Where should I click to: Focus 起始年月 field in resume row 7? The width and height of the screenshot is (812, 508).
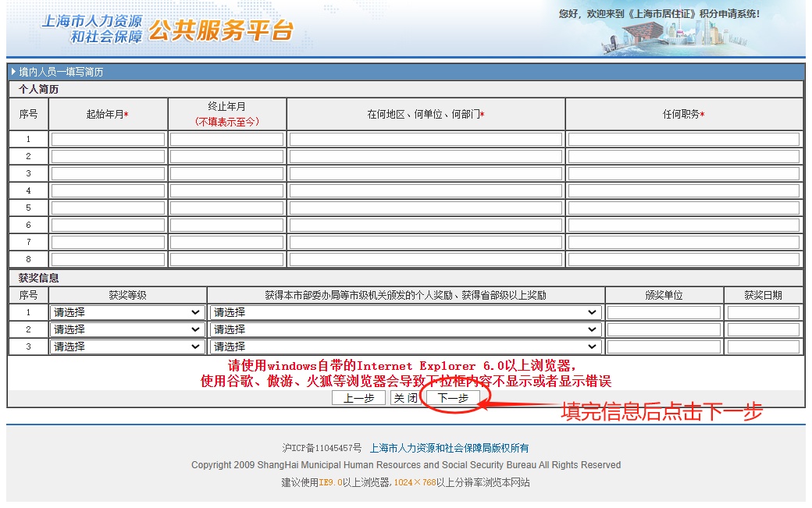[109, 242]
